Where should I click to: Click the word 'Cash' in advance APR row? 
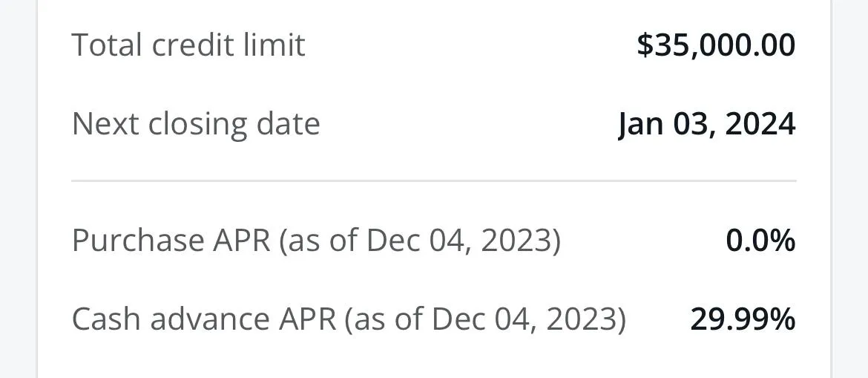tap(106, 319)
